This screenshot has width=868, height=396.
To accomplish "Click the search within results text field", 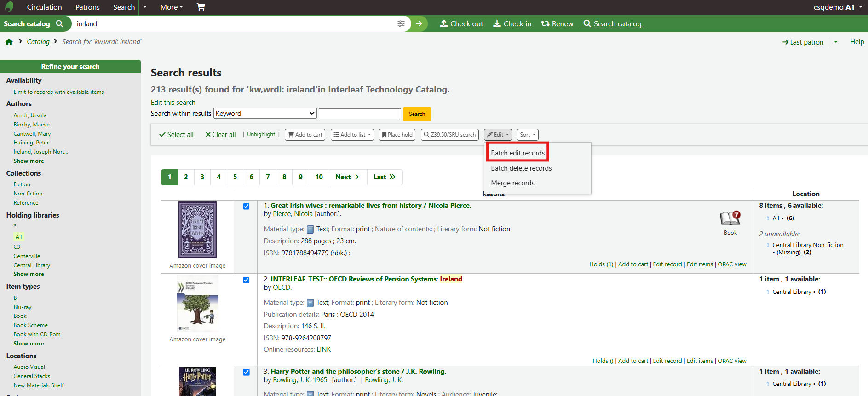I will click(360, 114).
